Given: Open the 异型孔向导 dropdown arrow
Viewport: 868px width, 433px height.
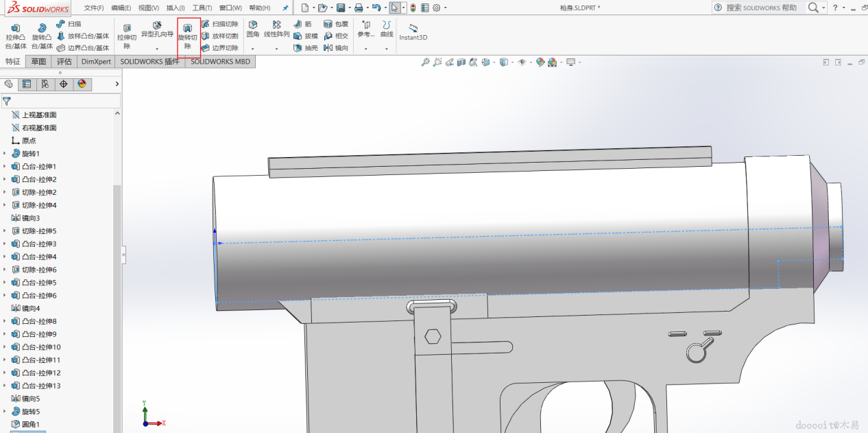Looking at the screenshot, I should click(157, 49).
